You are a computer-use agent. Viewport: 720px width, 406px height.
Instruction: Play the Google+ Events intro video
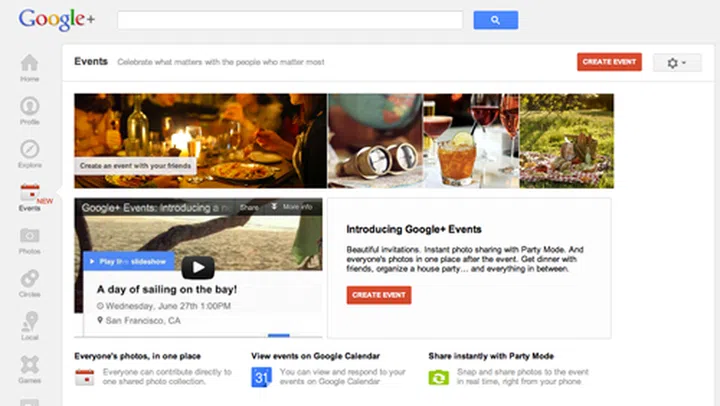pos(198,268)
